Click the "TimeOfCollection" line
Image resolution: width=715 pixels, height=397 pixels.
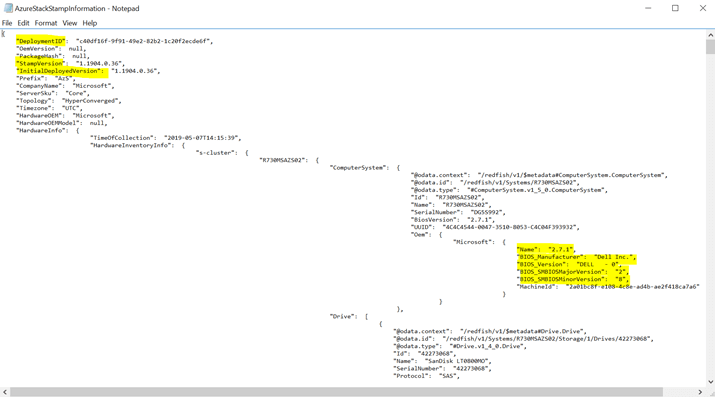166,138
